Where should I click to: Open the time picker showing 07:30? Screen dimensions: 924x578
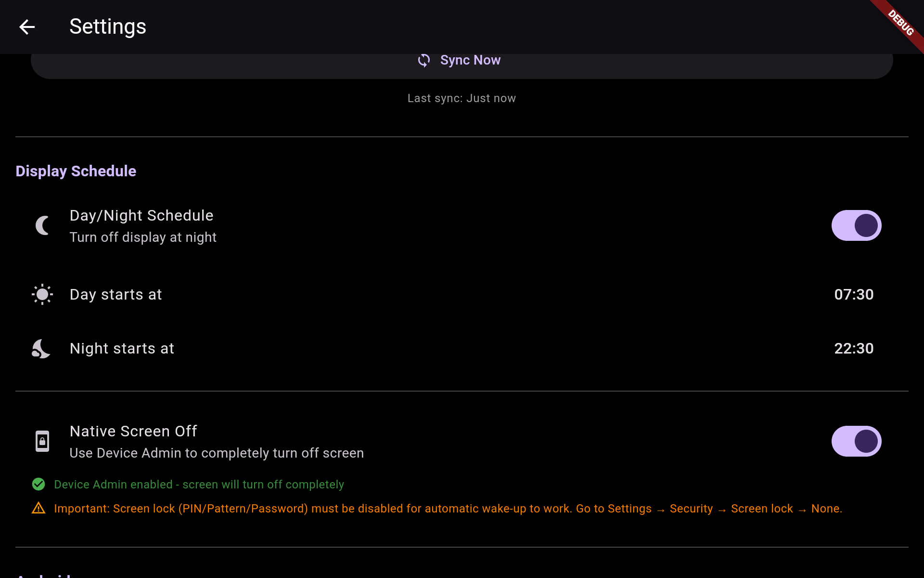coord(854,294)
